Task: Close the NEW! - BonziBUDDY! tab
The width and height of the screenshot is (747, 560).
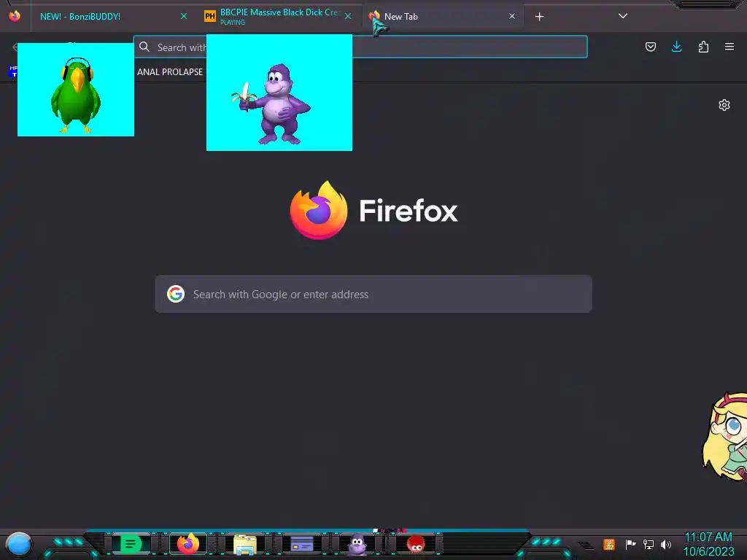Action: click(183, 16)
